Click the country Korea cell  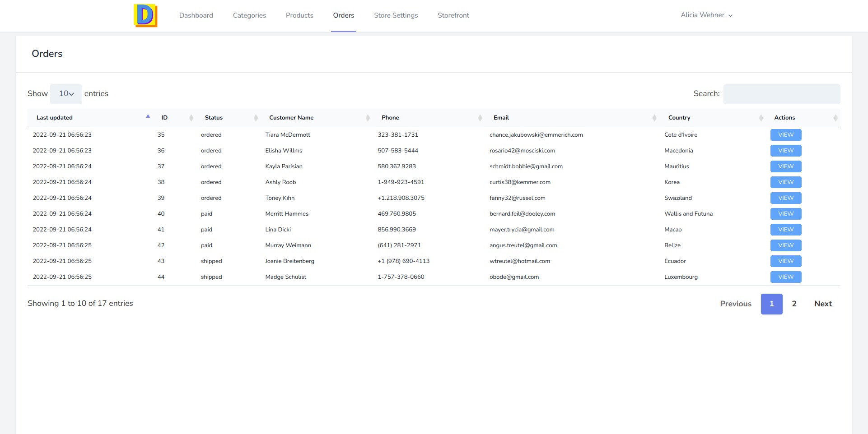(672, 182)
